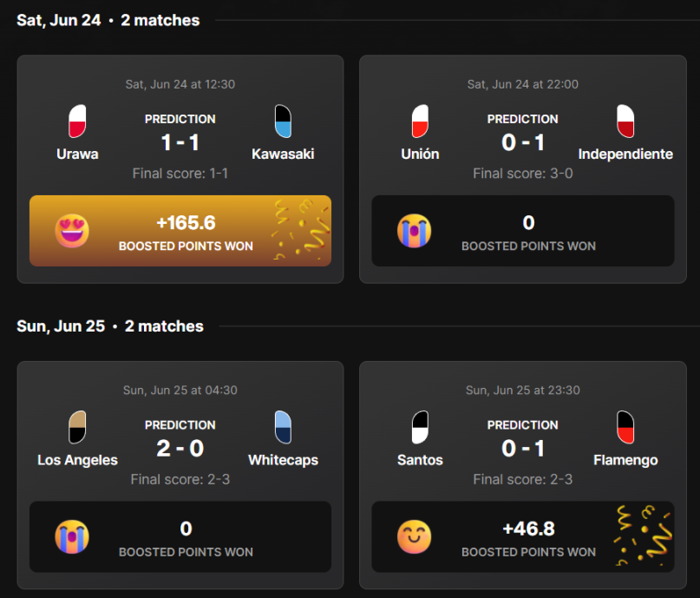Open the +46.8 boosted points panel
This screenshot has width=700, height=598.
coord(523,537)
